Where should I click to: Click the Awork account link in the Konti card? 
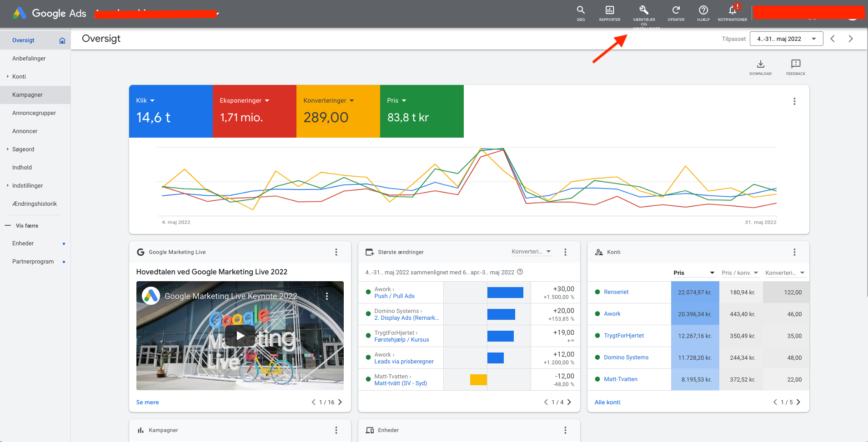[x=612, y=314]
